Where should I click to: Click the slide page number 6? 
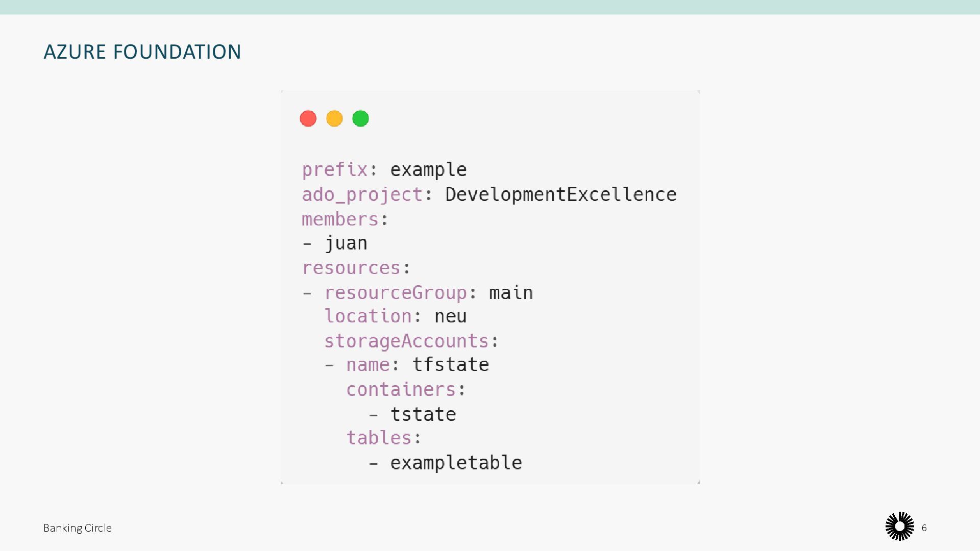[924, 528]
